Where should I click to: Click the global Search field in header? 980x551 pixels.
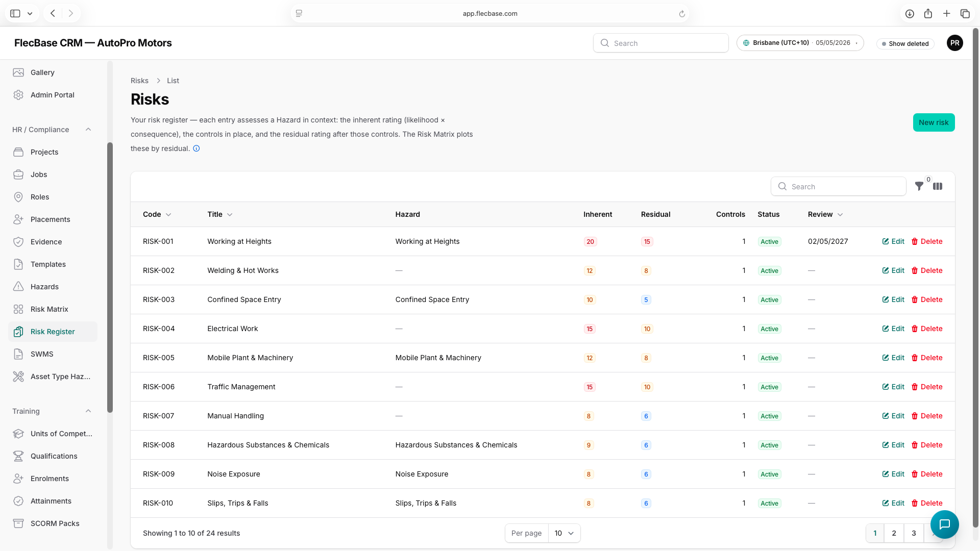660,43
